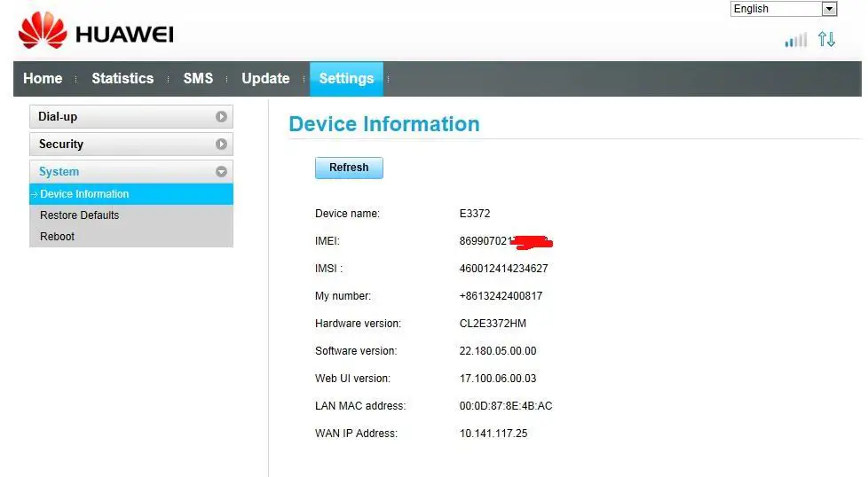Open the Statistics tab
This screenshot has height=477, width=868.
tap(122, 79)
